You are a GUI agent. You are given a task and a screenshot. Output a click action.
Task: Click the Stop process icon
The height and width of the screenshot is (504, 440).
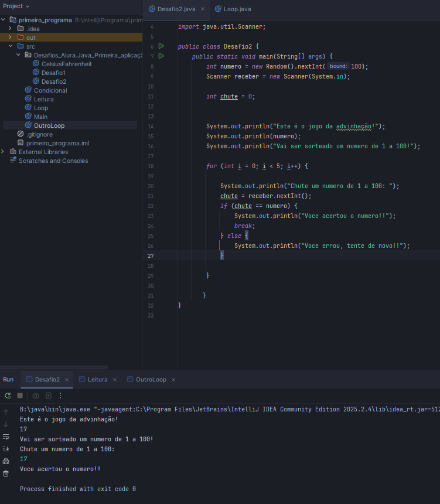[x=20, y=396]
